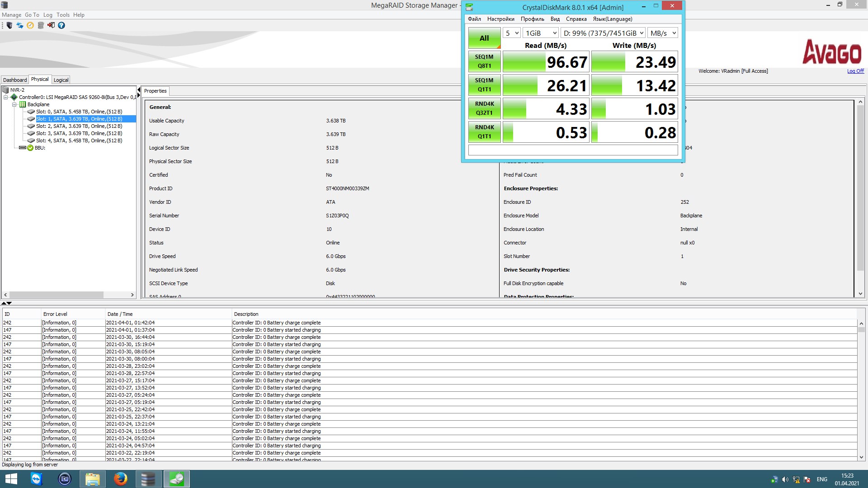The width and height of the screenshot is (868, 488).
Task: Select Slot: 0, SATA, 5.458 TB drive
Action: click(x=79, y=112)
